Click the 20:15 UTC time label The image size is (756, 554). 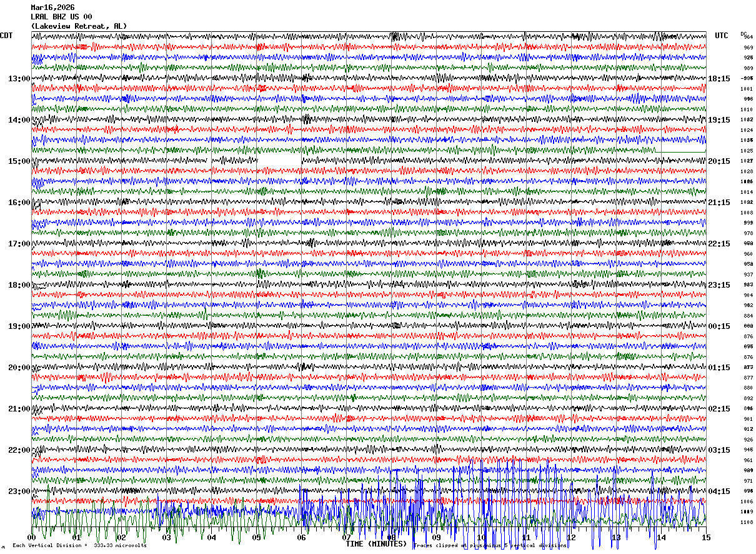(x=719, y=161)
